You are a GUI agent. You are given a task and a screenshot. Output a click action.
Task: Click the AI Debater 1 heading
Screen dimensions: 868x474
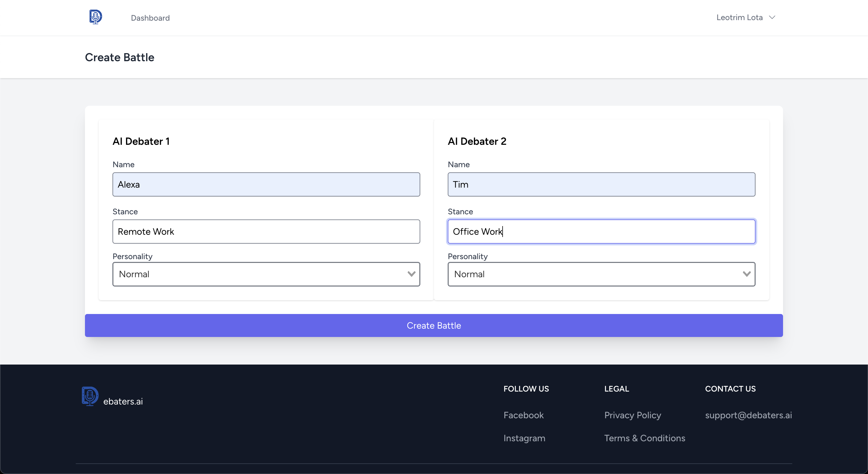pos(141,141)
